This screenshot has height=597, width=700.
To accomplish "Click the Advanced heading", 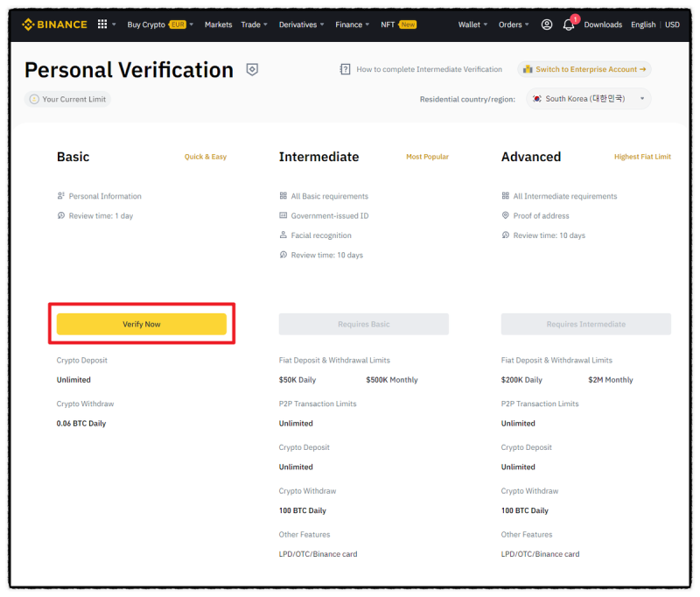I will (531, 157).
